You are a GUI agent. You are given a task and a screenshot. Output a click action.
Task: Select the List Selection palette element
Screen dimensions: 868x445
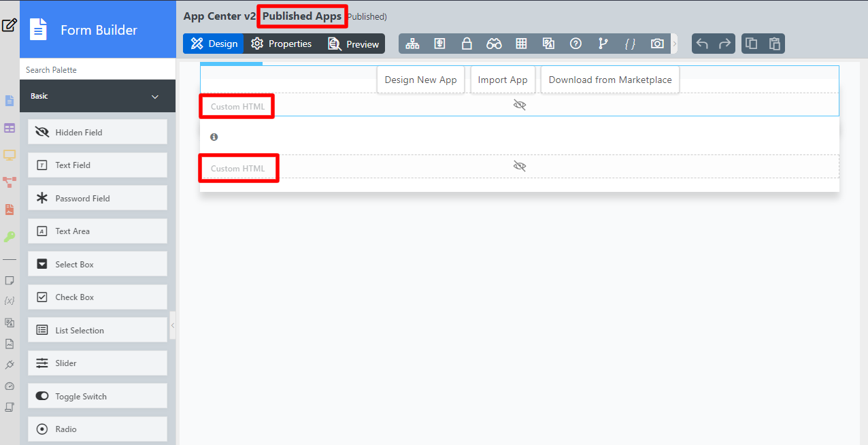coord(97,330)
